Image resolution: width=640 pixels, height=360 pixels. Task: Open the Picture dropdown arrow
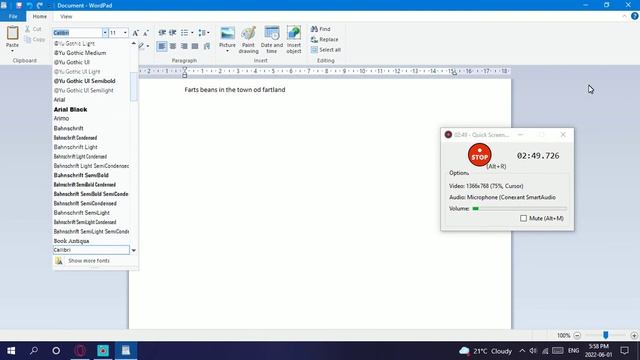click(x=227, y=51)
